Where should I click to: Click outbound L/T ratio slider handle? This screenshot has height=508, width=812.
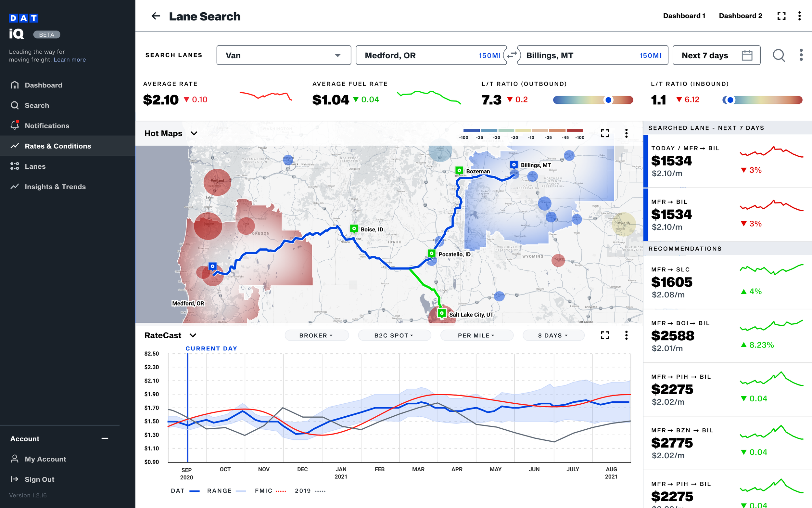(608, 100)
